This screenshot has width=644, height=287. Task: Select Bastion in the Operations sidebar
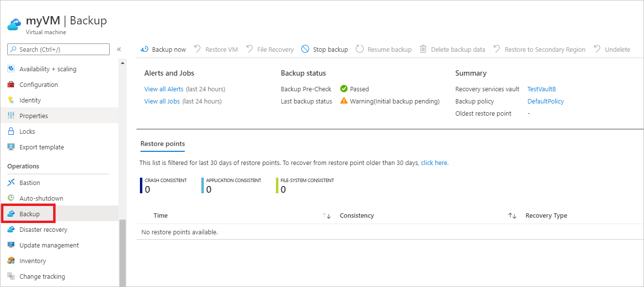point(11,183)
